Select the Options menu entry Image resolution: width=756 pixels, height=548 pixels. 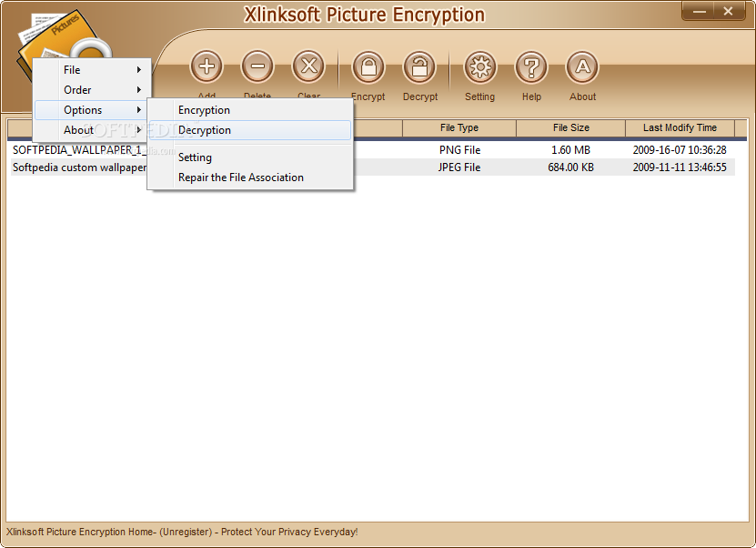(91, 110)
